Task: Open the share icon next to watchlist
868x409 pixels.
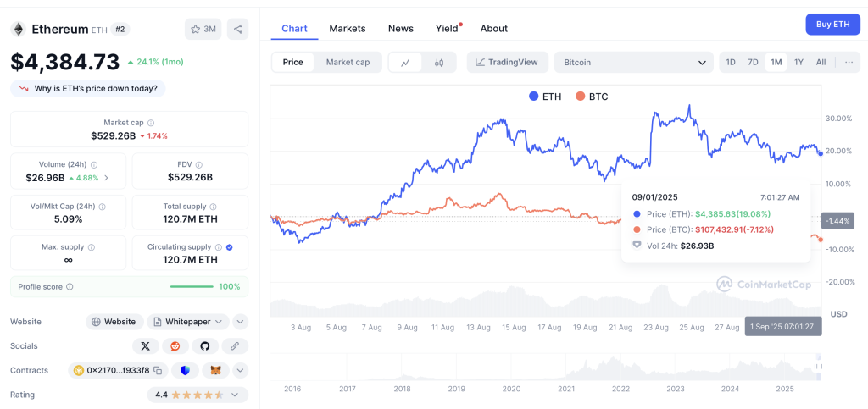Action: click(238, 30)
